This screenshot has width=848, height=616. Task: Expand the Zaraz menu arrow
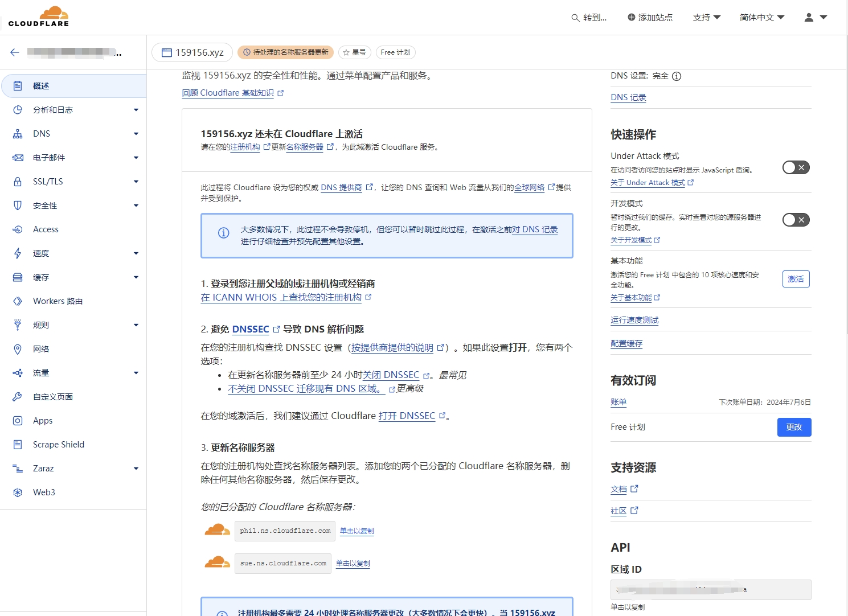136,469
